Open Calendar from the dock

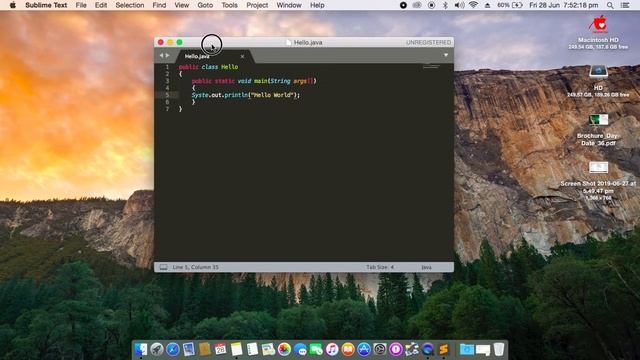220,349
